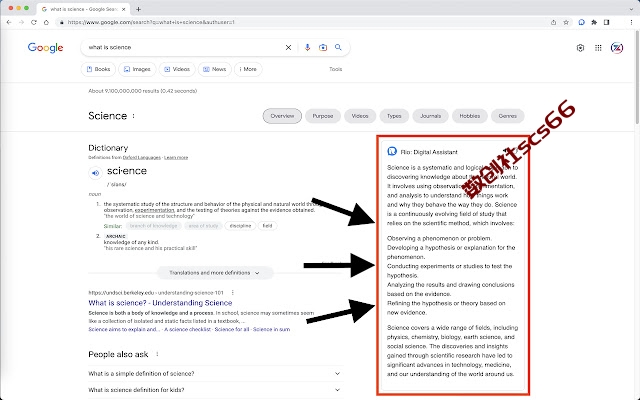Click the similar word chip 'field'
Viewport: 640px width, 400px height.
267,226
